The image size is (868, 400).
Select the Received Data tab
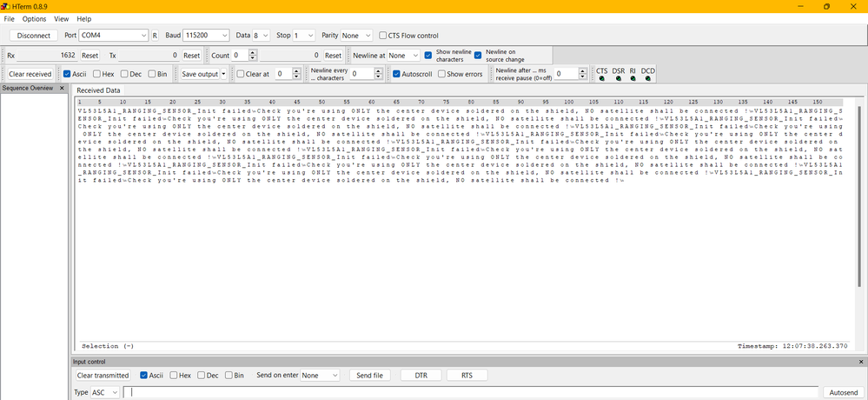coord(98,90)
